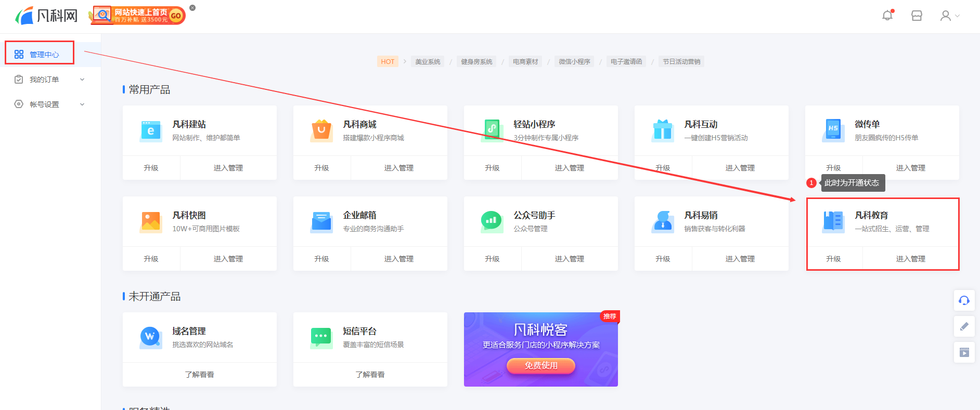
Task: Click 了解看看 under 短信平台
Action: [x=370, y=375]
